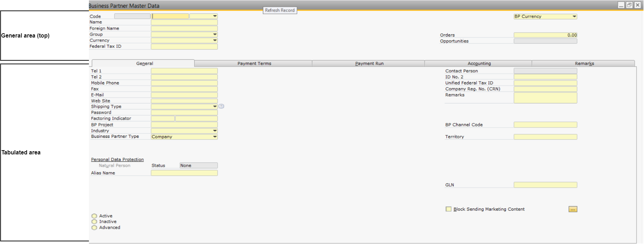
Task: Choose the Advanced radio option
Action: [94, 228]
